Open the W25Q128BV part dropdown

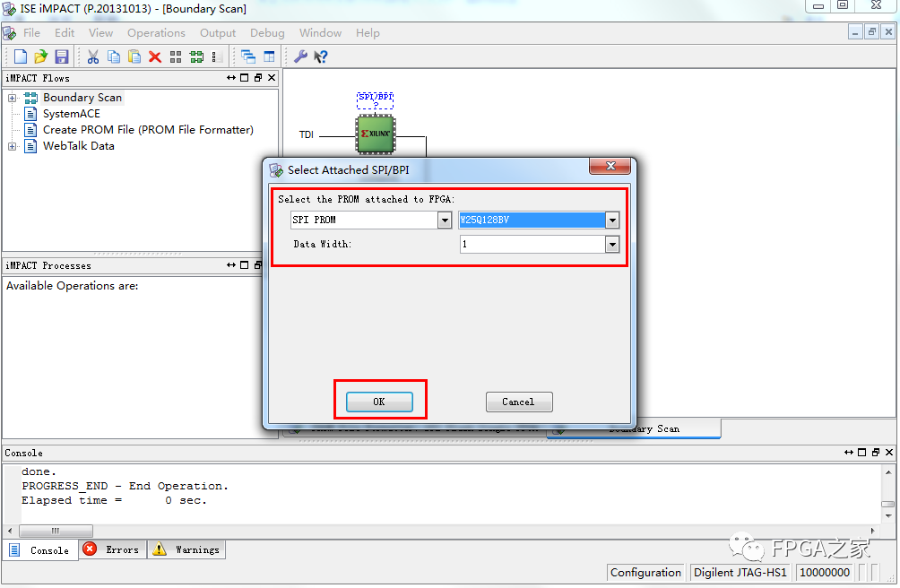[x=612, y=220]
